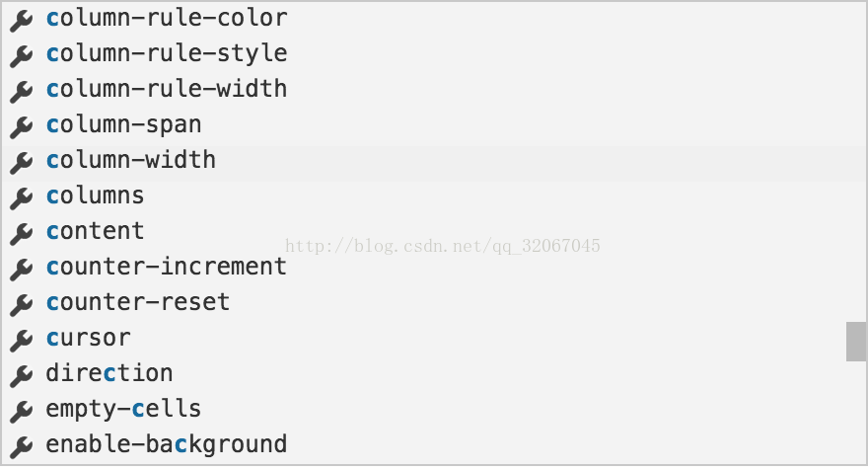
Task: Click the wrench icon next to cursor
Action: 21,340
